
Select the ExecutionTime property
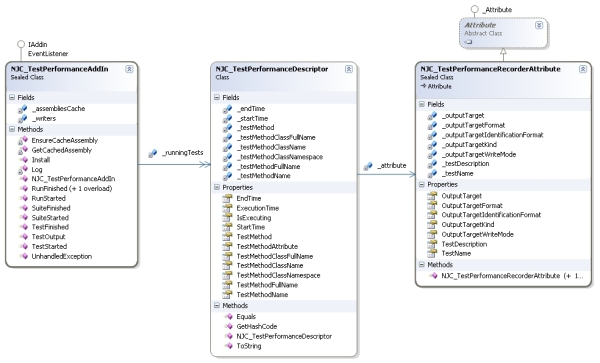[258, 208]
